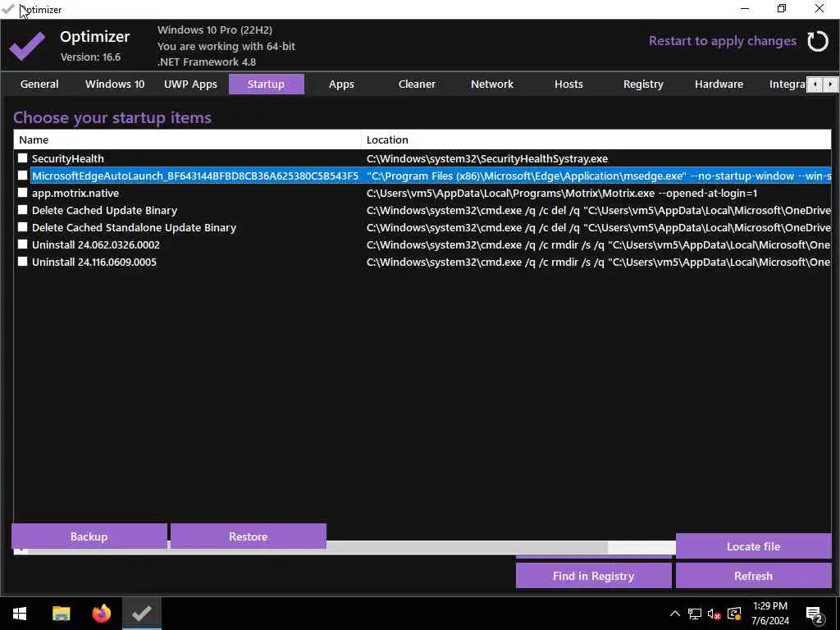840x630 pixels.
Task: Sort by the Location column header
Action: [x=596, y=139]
